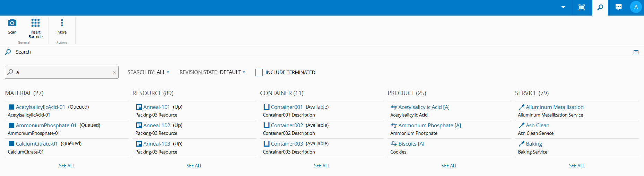Image resolution: width=644 pixels, height=176 pixels.
Task: Open the More actions menu
Action: coord(62,23)
